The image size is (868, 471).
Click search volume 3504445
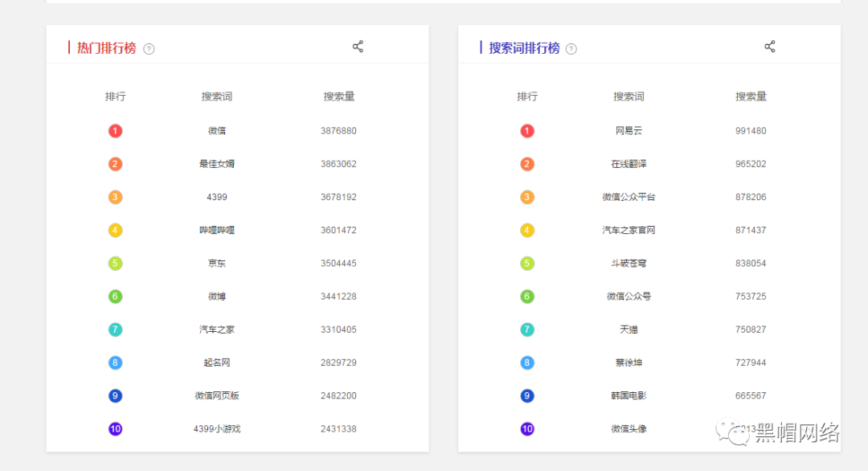(x=339, y=264)
